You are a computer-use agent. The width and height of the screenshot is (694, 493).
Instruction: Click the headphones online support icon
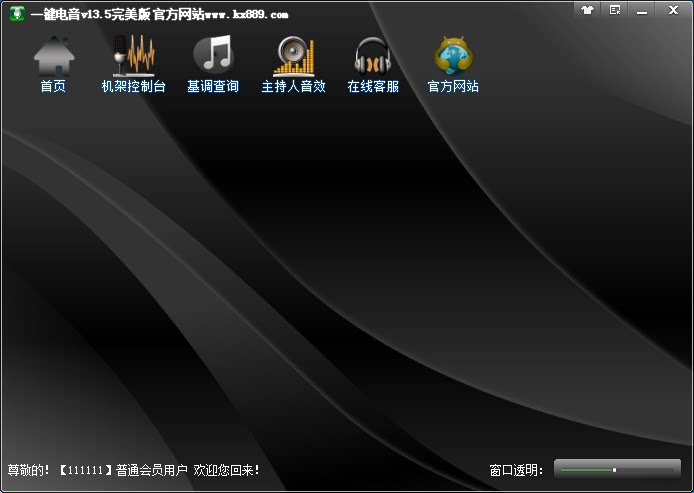[x=373, y=56]
